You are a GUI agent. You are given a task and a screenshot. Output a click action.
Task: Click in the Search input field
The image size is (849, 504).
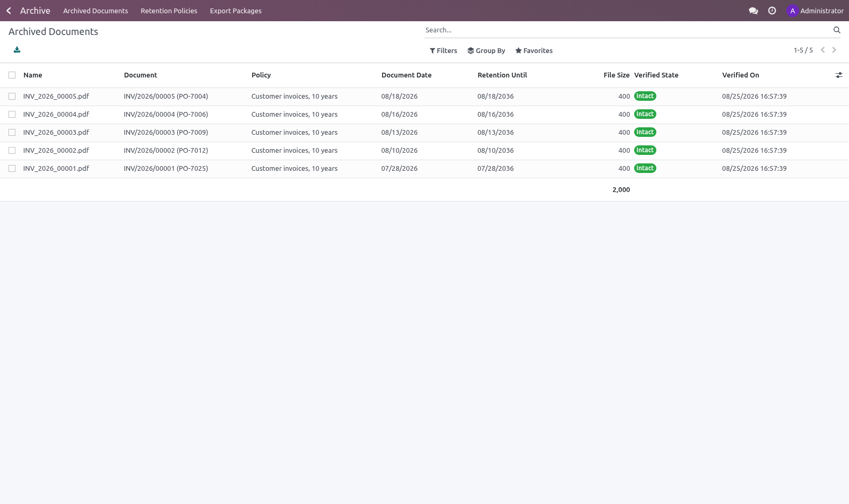point(628,30)
